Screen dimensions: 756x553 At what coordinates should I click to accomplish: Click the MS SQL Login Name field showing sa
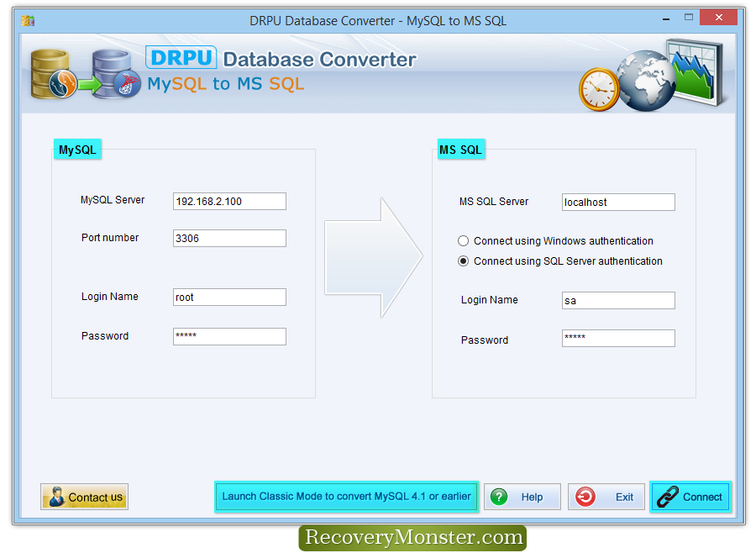click(x=618, y=300)
